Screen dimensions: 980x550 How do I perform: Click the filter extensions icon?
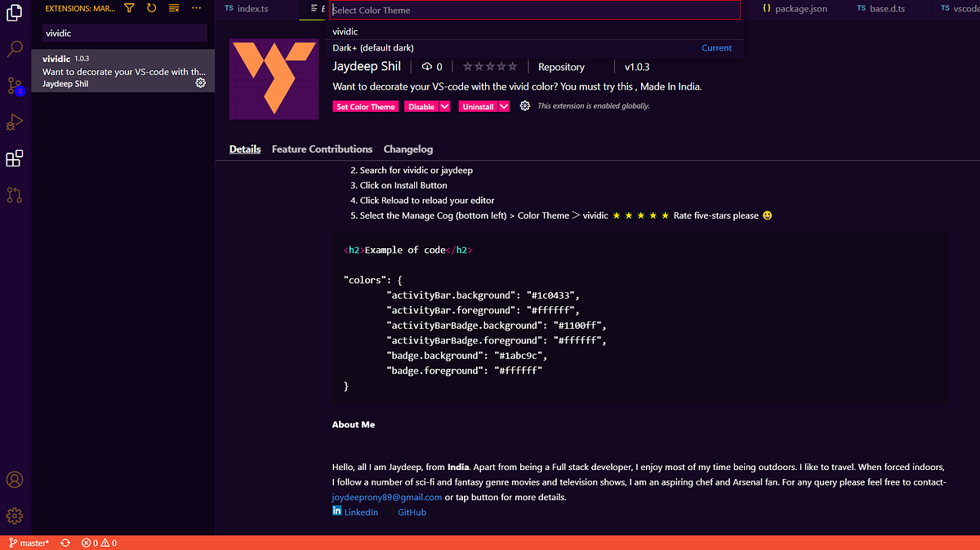tap(129, 7)
